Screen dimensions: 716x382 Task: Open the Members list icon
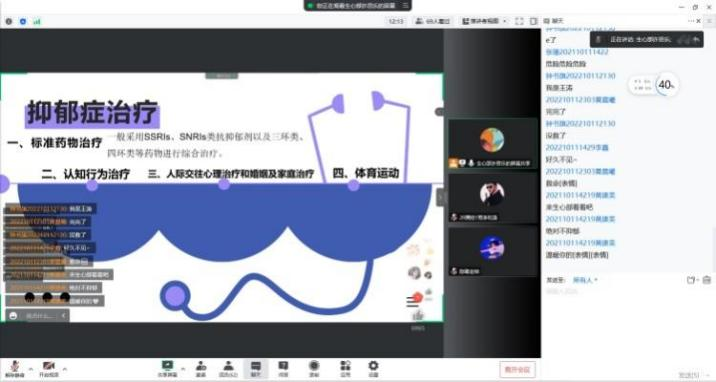[228, 368]
